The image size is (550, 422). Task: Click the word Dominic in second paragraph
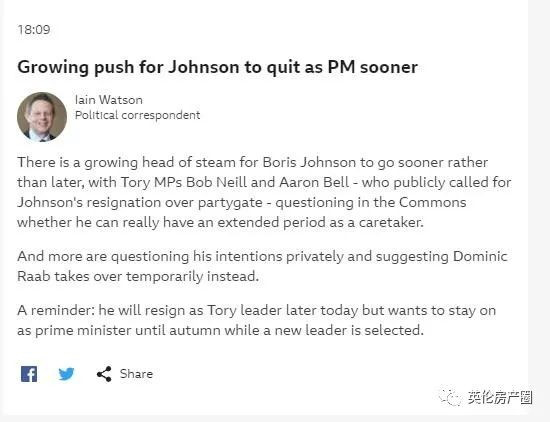click(480, 256)
